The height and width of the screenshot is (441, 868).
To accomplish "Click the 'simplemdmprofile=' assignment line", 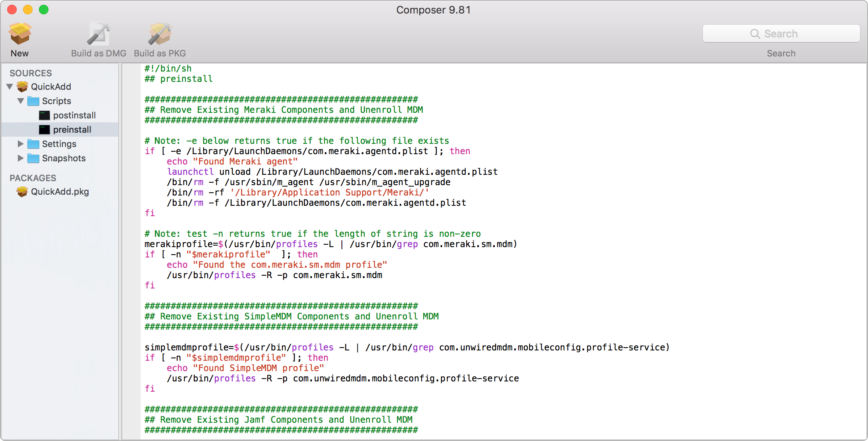I will coord(407,347).
